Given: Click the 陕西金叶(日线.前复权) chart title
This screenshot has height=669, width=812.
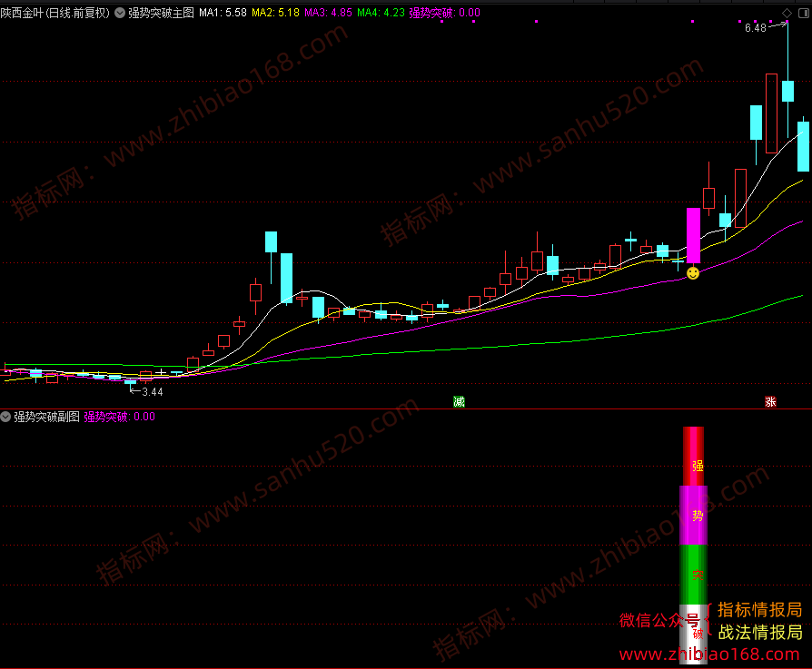Looking at the screenshot, I should point(54,13).
